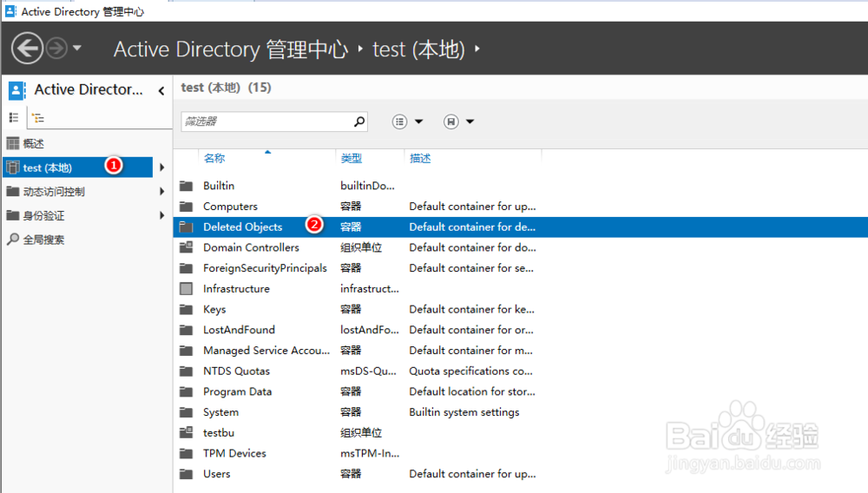Sort by 名称 column header
This screenshot has width=868, height=493.
tap(214, 158)
